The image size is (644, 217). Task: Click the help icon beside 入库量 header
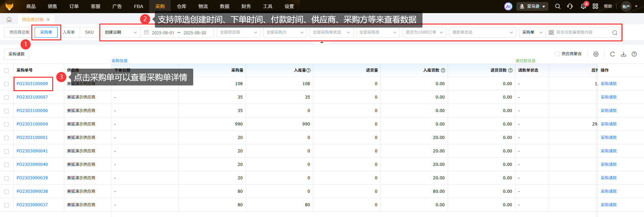click(308, 70)
